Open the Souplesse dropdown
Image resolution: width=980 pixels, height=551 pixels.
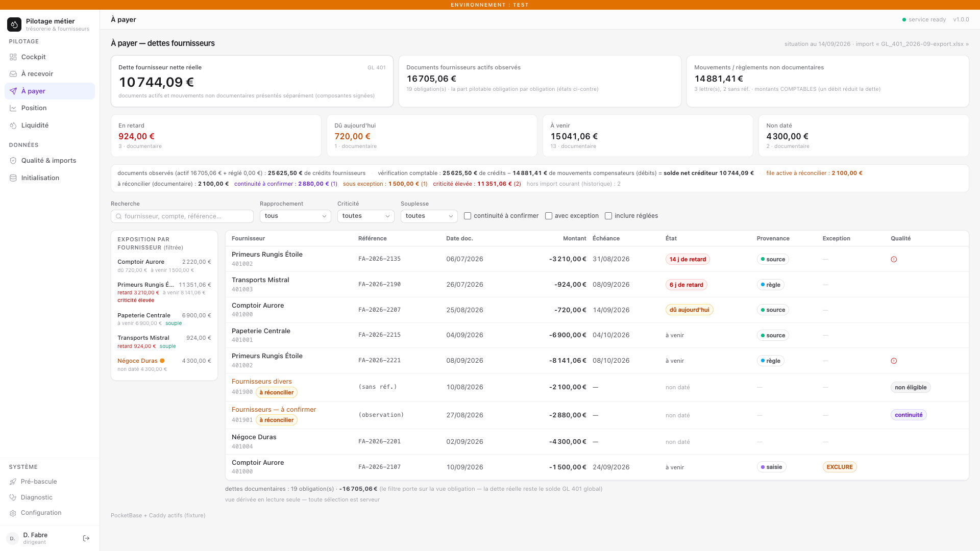click(x=429, y=216)
